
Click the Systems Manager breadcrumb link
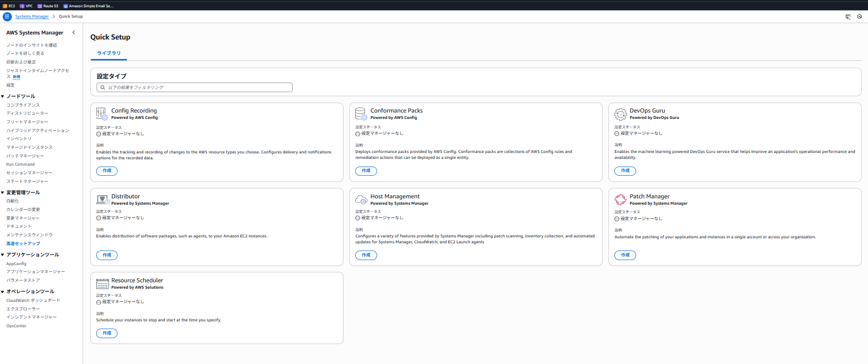(x=32, y=16)
